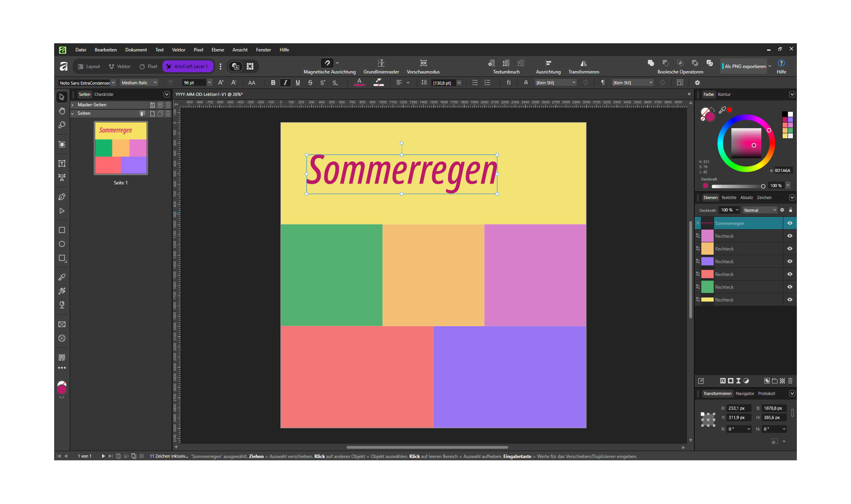Click the Deckkraft opacity slider
The height and width of the screenshot is (504, 851).
(x=738, y=186)
